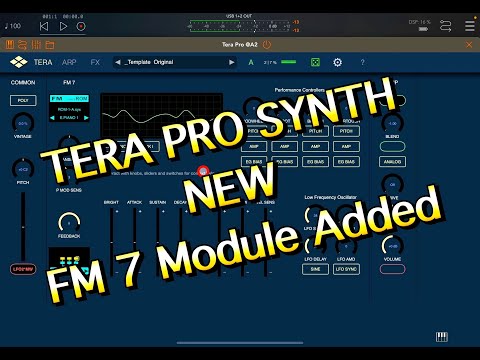Open the FM ROM bank selector

point(69,99)
